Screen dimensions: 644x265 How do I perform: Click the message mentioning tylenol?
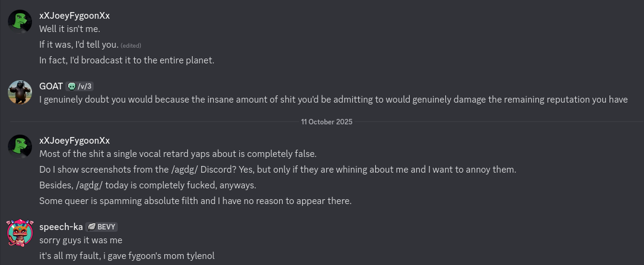(x=127, y=256)
